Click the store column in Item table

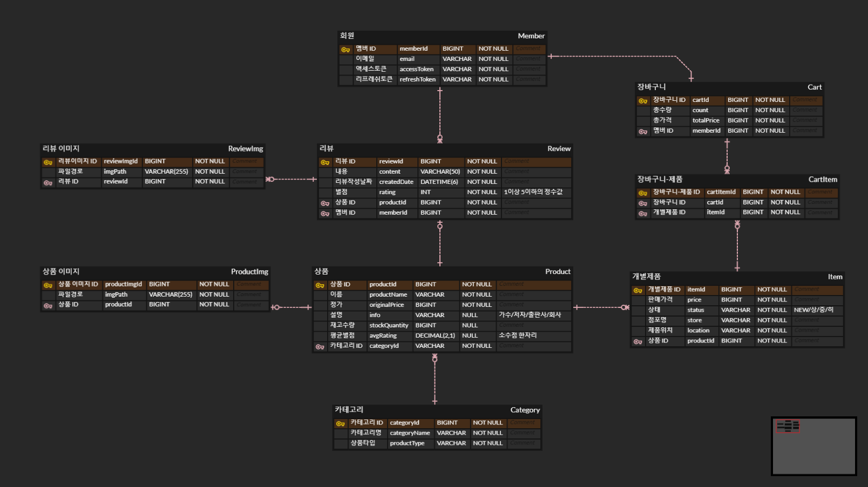tap(694, 321)
